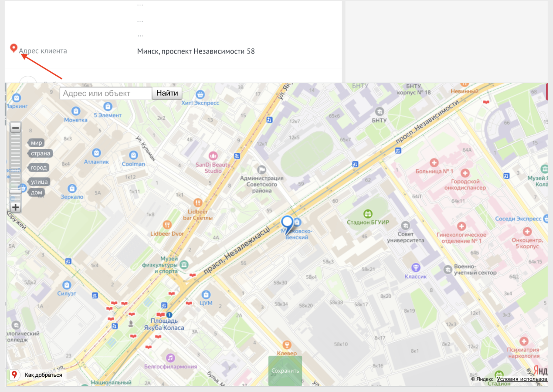
Task: Click the Стадион БГУИР stadium icon
Action: (x=368, y=214)
